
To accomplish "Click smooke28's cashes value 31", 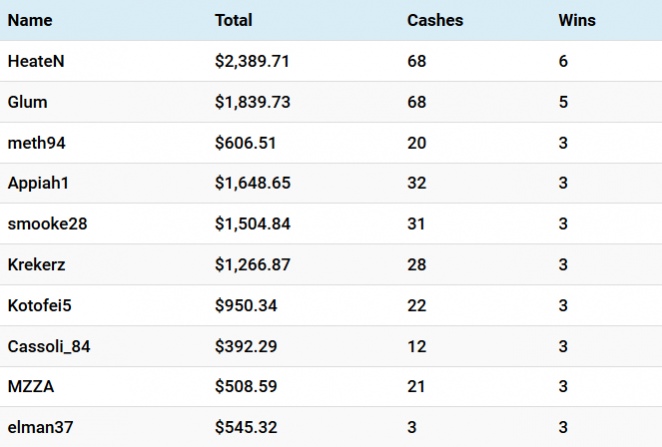I will pyautogui.click(x=416, y=224).
